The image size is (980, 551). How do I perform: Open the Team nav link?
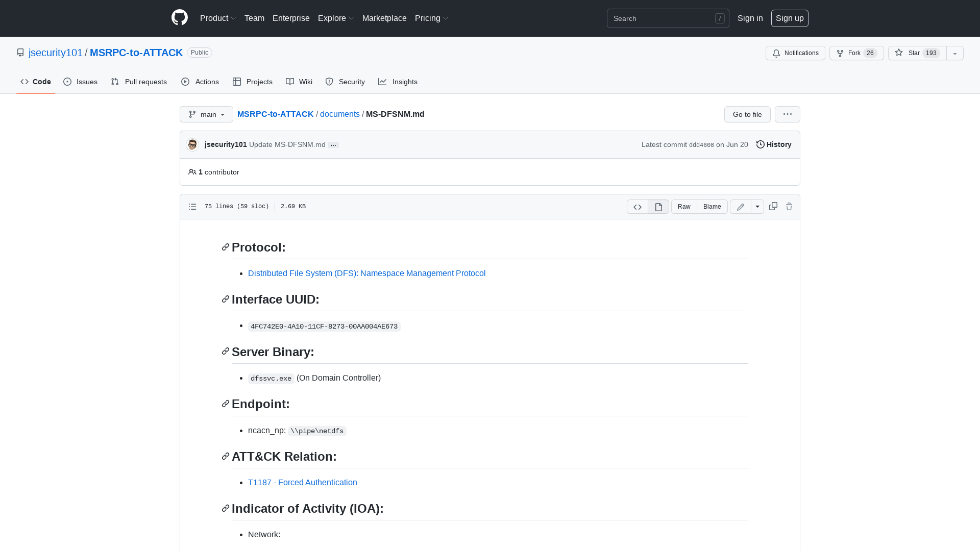(x=254, y=18)
